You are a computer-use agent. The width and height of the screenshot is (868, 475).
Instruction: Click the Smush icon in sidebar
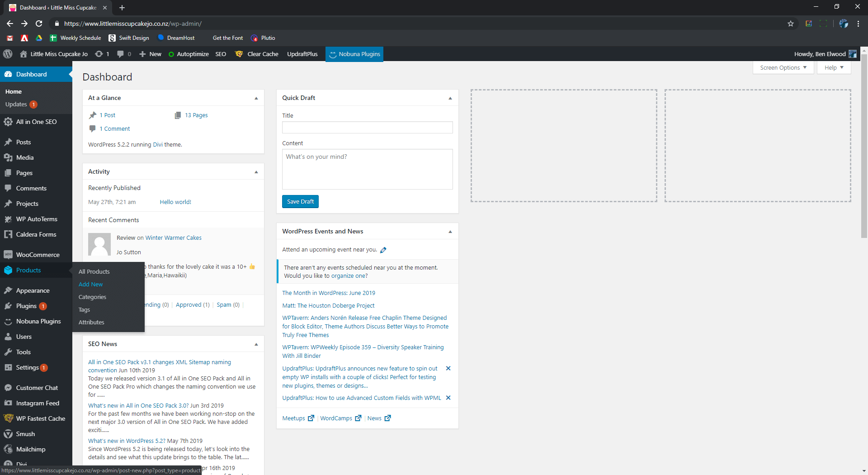[x=8, y=434]
